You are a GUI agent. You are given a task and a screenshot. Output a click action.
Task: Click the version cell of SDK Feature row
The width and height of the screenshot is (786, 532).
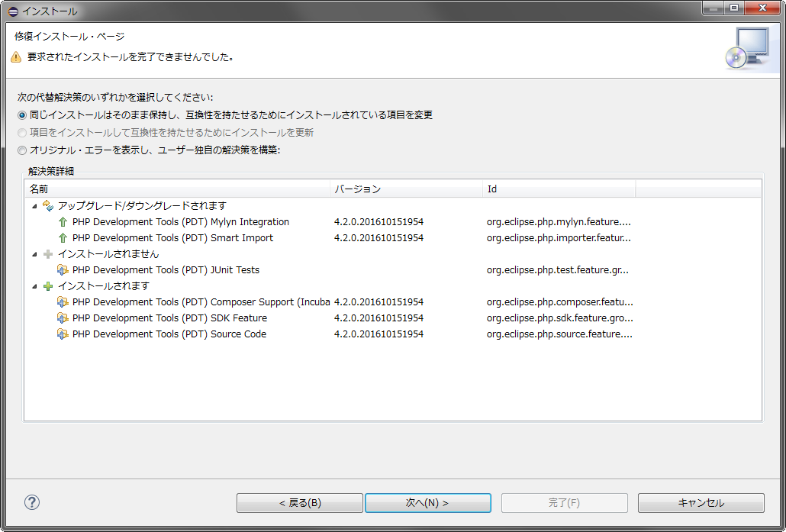[x=379, y=318]
